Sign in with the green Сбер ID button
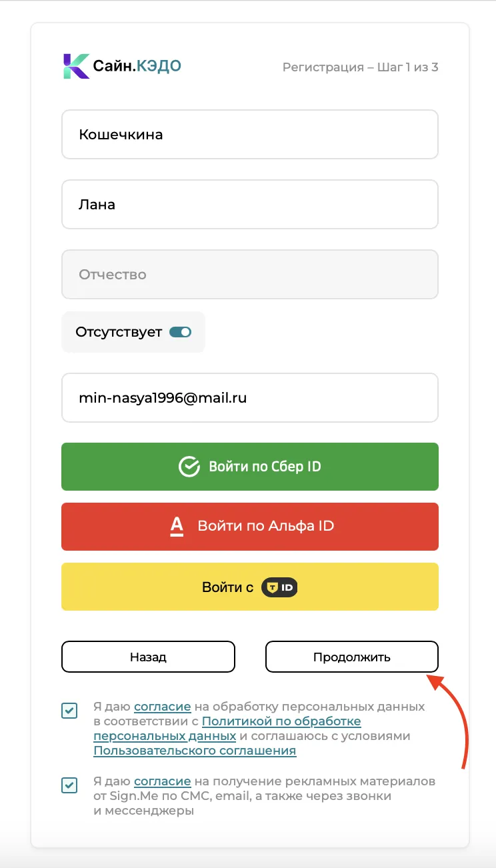This screenshot has width=496, height=868. click(x=250, y=467)
